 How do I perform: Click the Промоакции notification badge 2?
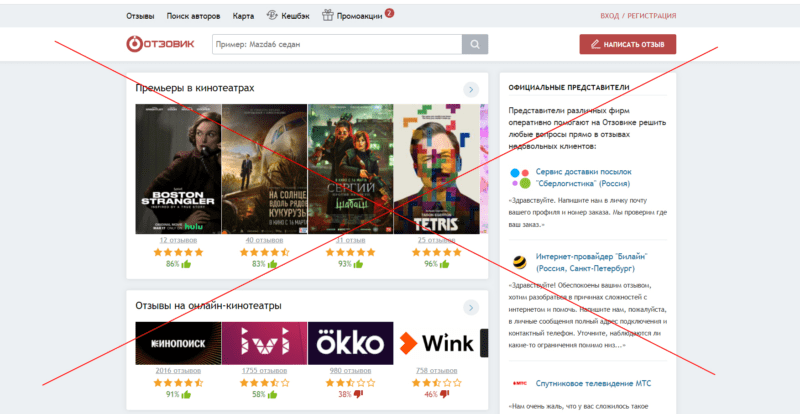point(389,13)
